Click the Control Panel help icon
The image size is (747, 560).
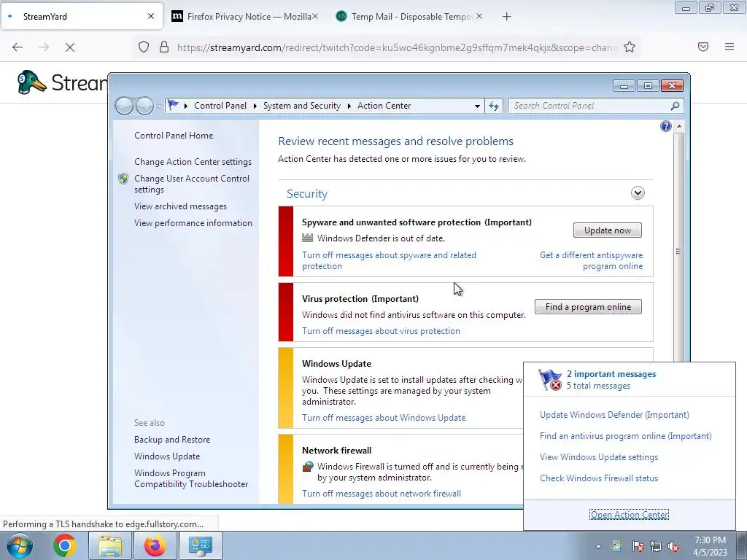tap(665, 126)
